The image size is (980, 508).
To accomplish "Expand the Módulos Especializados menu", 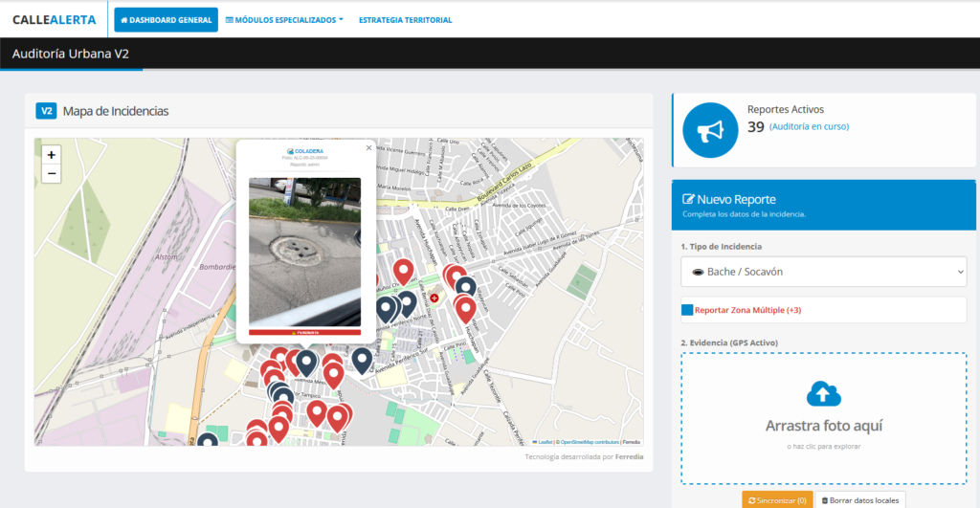I will (284, 20).
